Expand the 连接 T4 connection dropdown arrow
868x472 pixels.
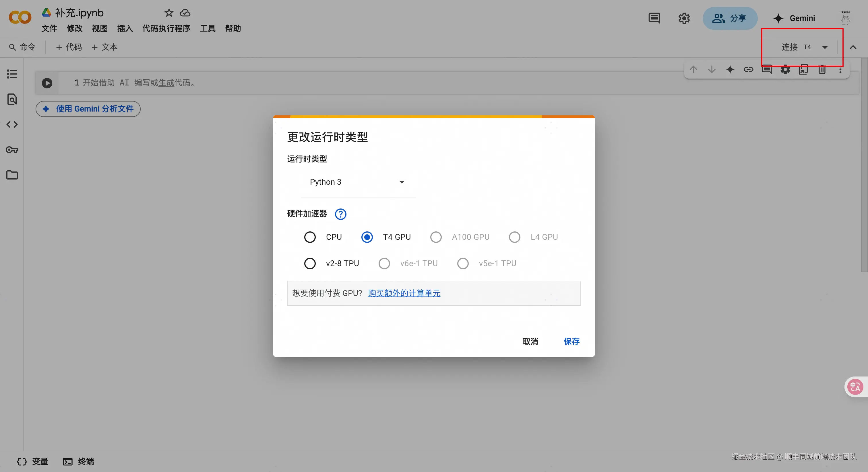click(825, 47)
